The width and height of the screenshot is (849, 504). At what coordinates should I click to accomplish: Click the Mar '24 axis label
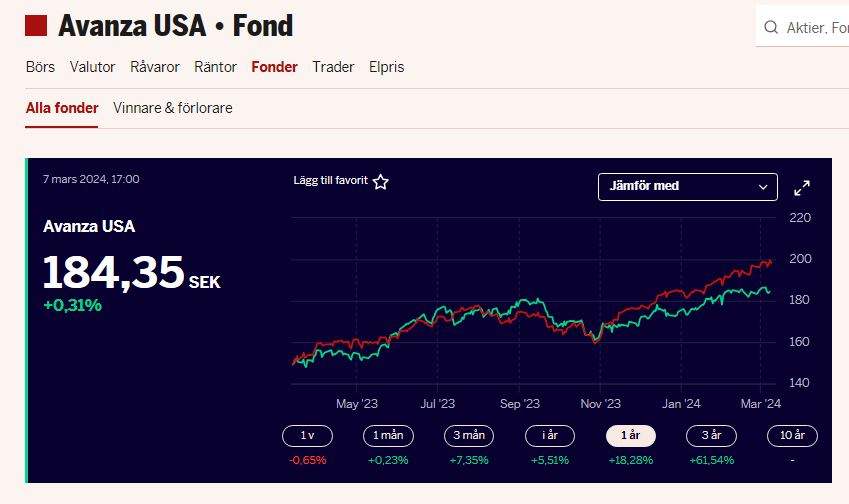(761, 404)
